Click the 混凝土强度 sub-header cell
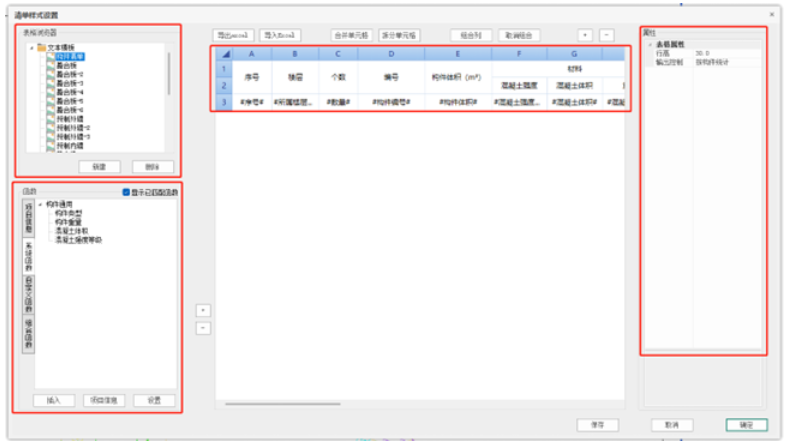Screen dimensions: 790x442 coord(519,86)
